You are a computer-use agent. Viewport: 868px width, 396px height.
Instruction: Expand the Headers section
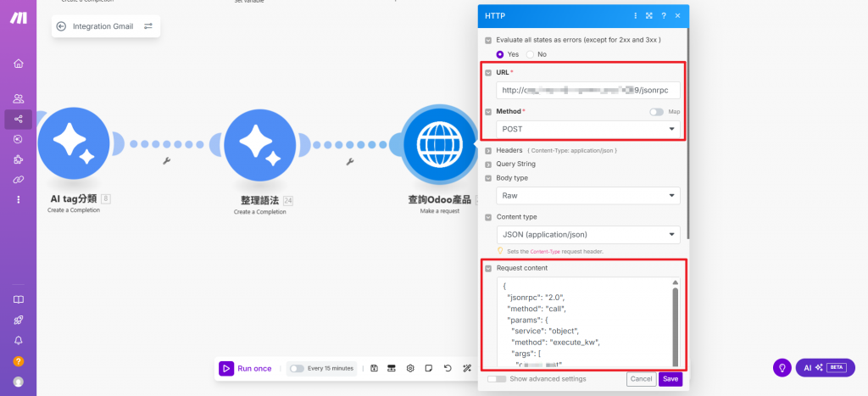click(x=488, y=151)
